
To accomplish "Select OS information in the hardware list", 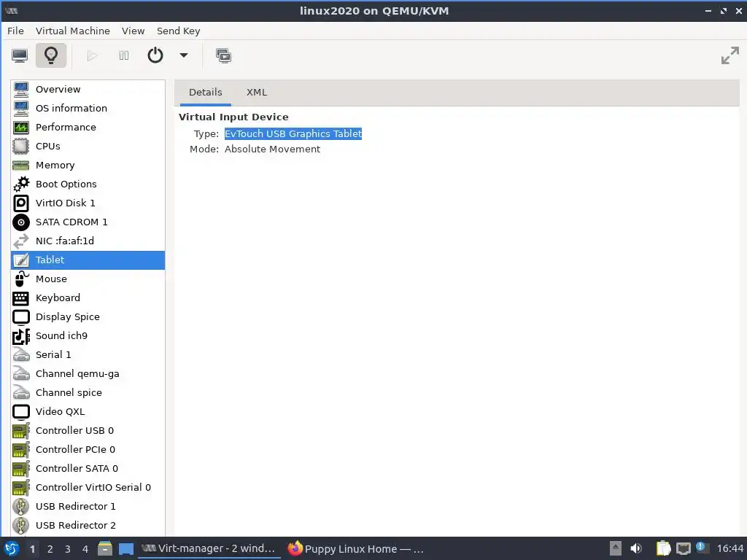I will tap(88, 108).
